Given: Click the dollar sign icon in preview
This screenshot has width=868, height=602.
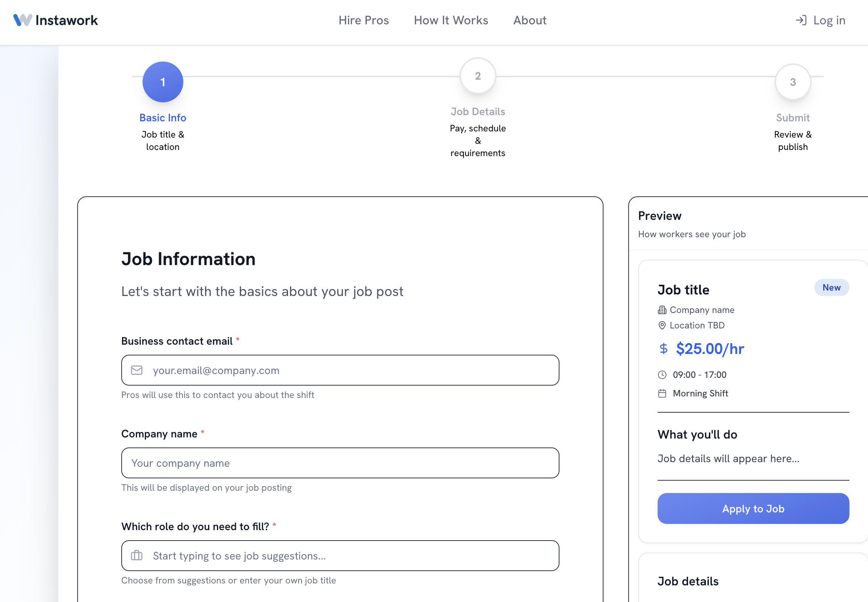Looking at the screenshot, I should point(664,349).
